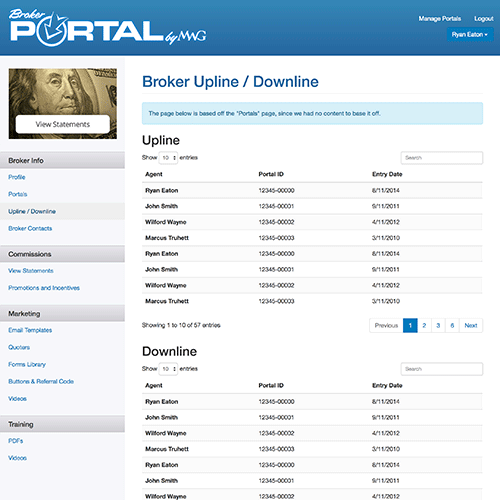Click the blue info notice about Portals page
Viewport: 500px width, 500px height.
(312, 113)
